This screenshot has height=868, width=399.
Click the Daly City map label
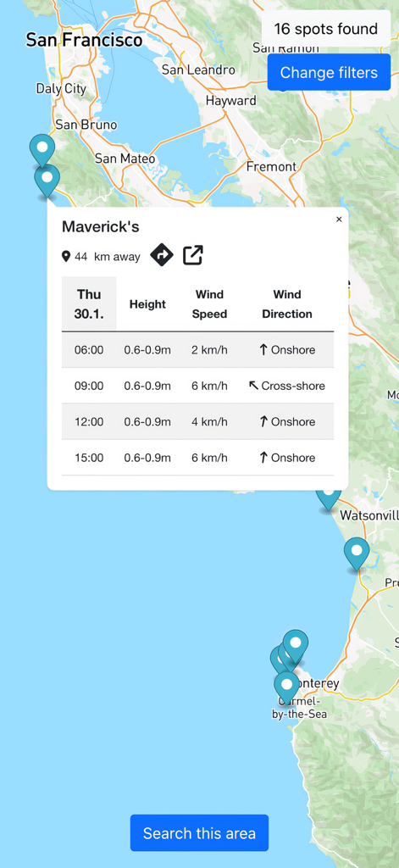[61, 88]
